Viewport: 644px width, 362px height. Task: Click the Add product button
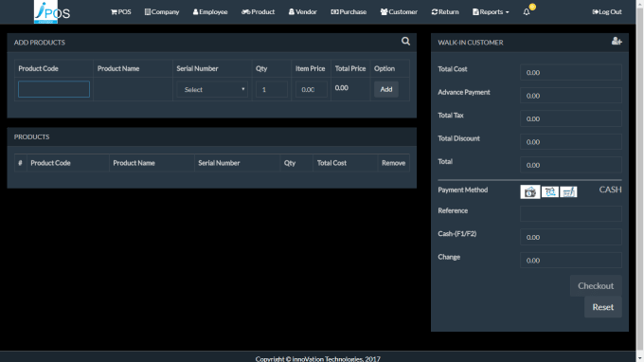pyautogui.click(x=386, y=89)
